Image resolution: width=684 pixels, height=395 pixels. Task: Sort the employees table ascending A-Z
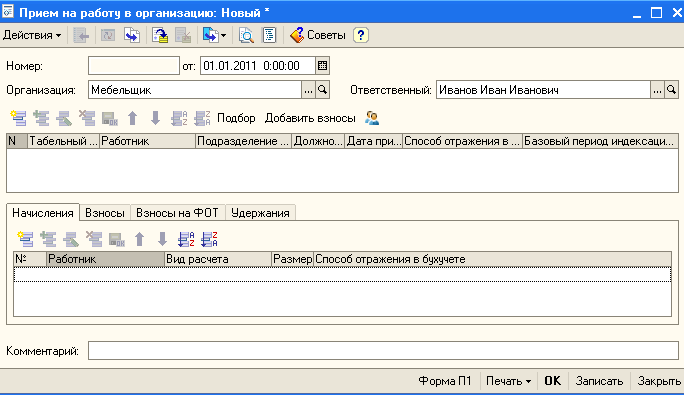click(179, 118)
